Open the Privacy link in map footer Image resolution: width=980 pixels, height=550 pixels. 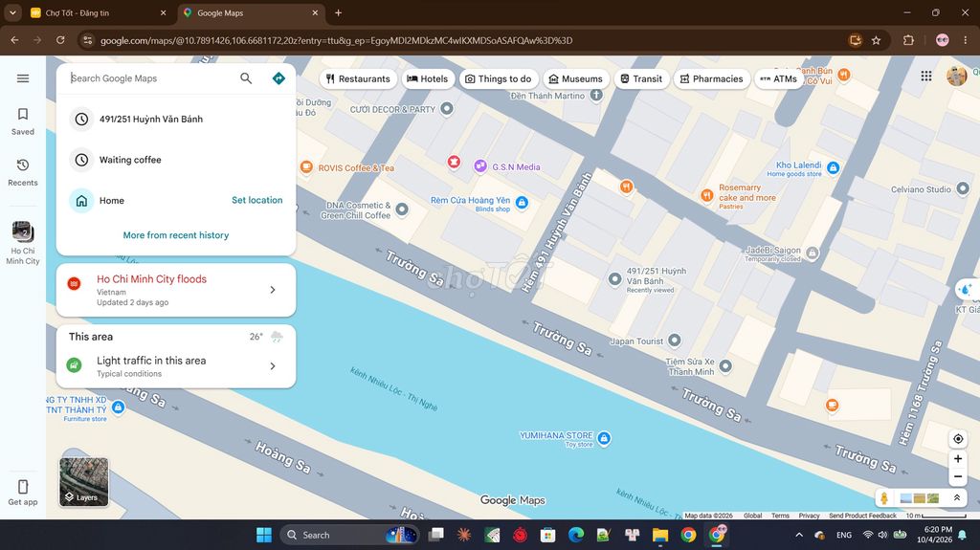(809, 516)
